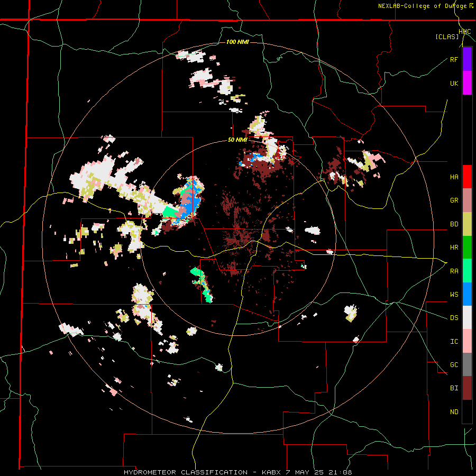Screen dimensions: 476x476
Task: Click the 50 NMI range ring label
Action: [x=237, y=140]
